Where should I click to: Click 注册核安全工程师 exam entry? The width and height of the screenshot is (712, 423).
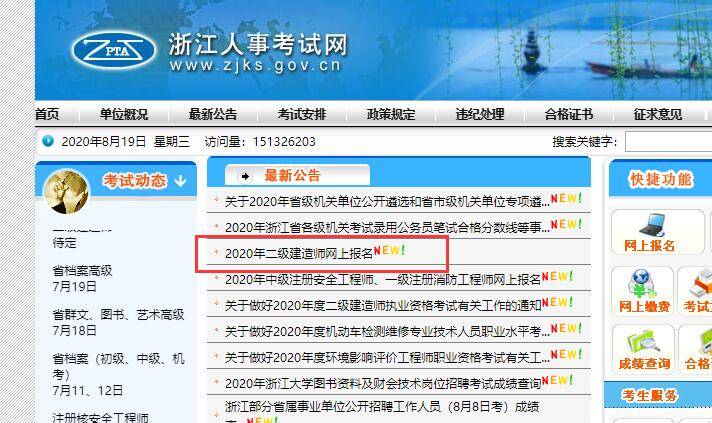pyautogui.click(x=100, y=417)
